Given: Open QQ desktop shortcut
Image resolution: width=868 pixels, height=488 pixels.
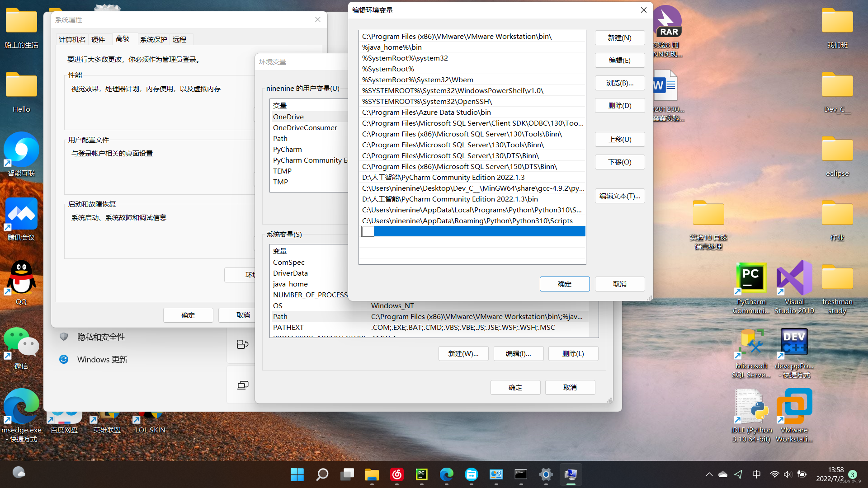Looking at the screenshot, I should coord(21,278).
